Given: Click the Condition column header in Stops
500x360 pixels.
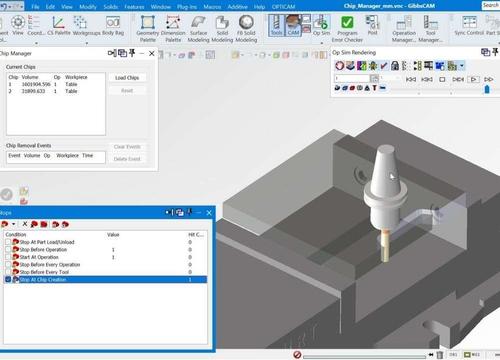Looking at the screenshot, I should [16, 235].
